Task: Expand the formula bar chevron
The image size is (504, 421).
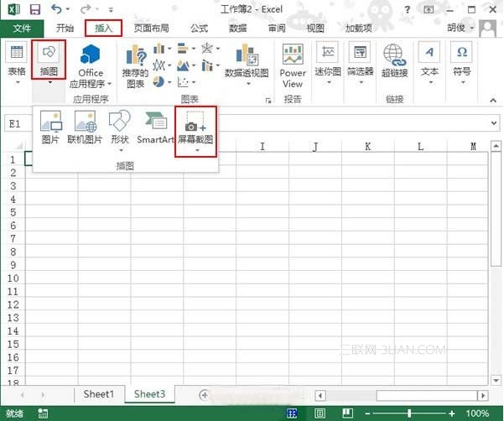Action: [x=494, y=122]
